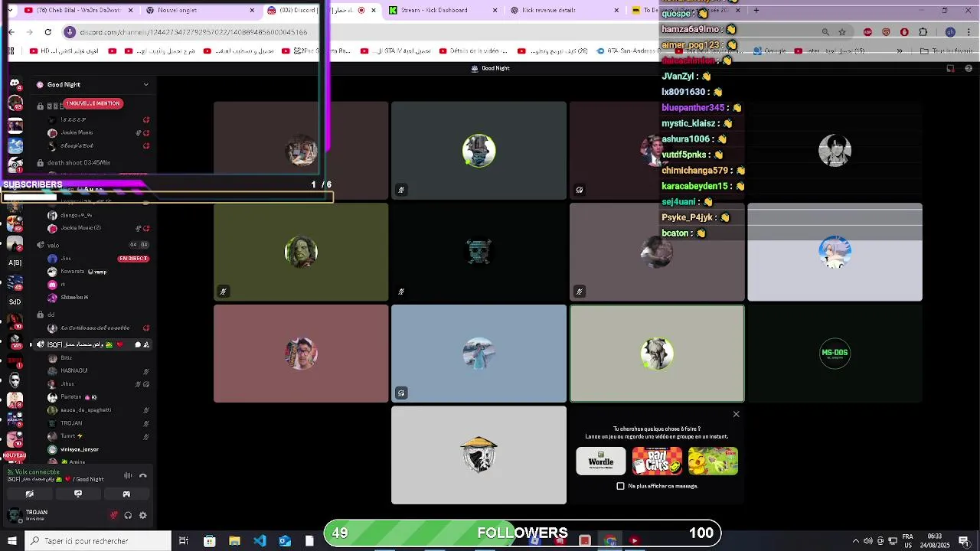
Task: Disconnect from voice with hang-up icon
Action: (x=142, y=476)
